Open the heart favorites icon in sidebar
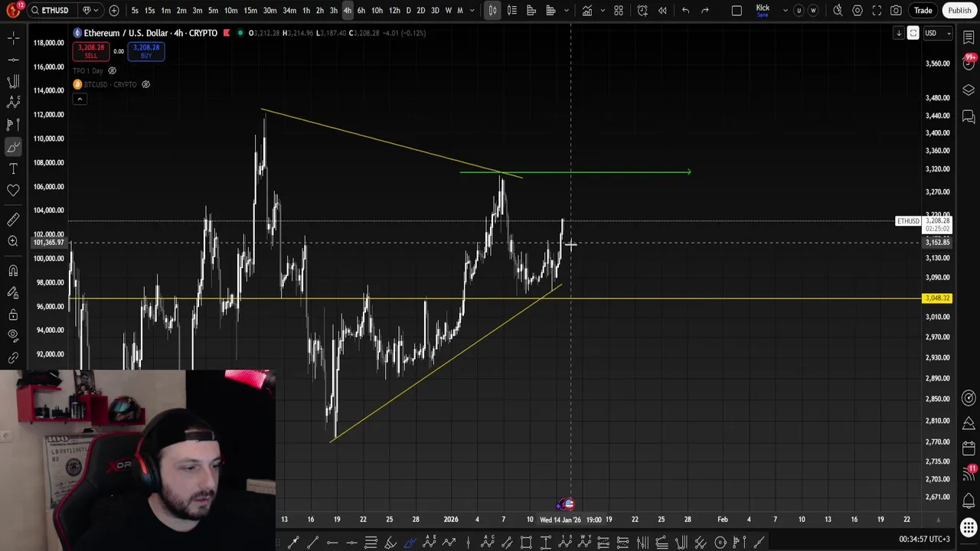Image resolution: width=980 pixels, height=551 pixels. pyautogui.click(x=13, y=190)
